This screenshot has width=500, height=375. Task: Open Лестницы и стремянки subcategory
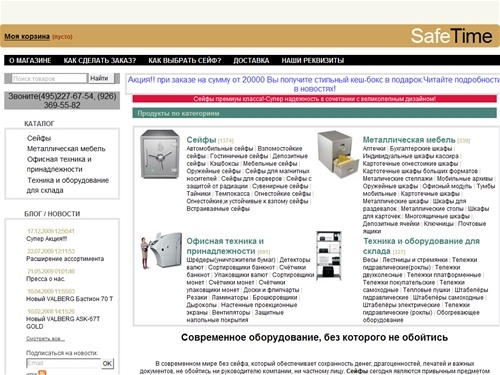tap(415, 260)
